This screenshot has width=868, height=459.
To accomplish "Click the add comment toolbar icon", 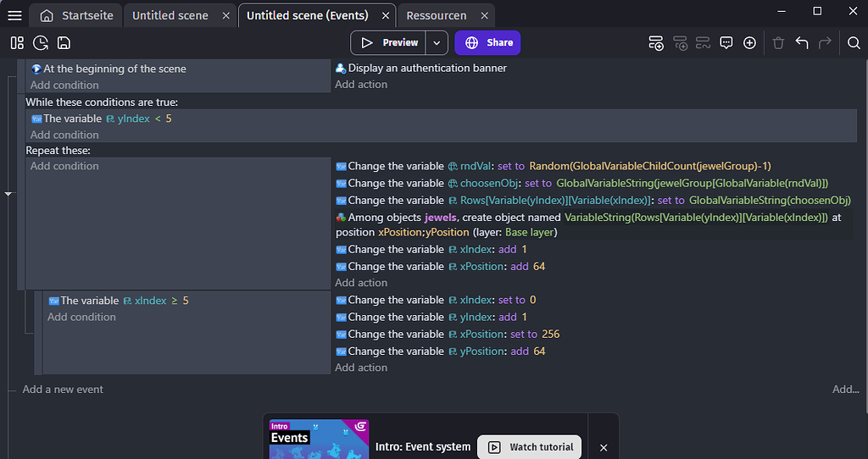I will 726,43.
